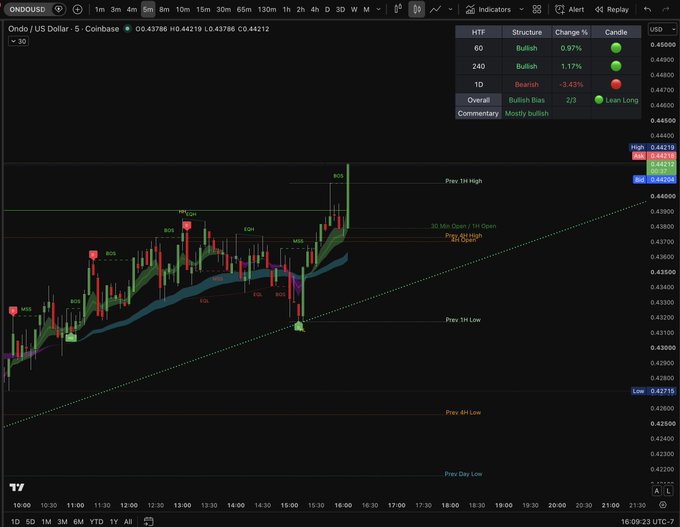Select the candlestick chart style icon
Image resolution: width=680 pixels, height=527 pixels.
click(x=416, y=9)
